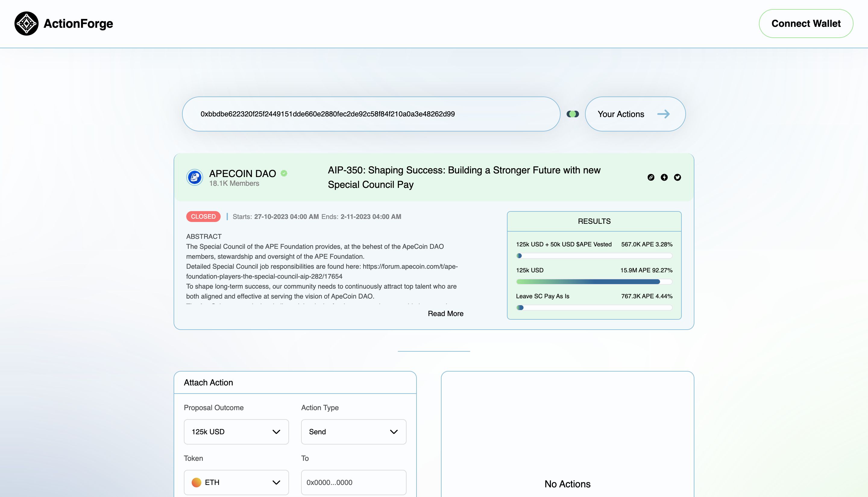The image size is (868, 497).
Task: Click the lightning bolt Snapshot icon
Action: tap(664, 177)
